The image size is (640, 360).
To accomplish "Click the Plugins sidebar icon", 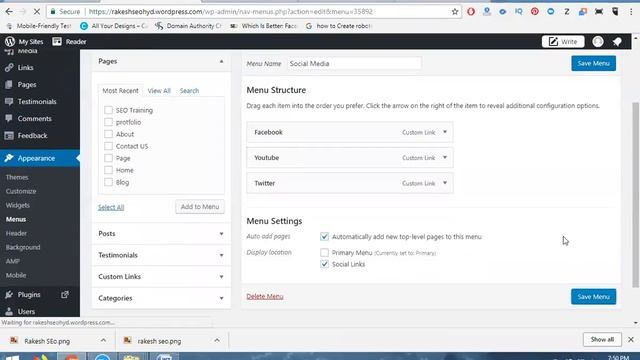I will [9, 294].
